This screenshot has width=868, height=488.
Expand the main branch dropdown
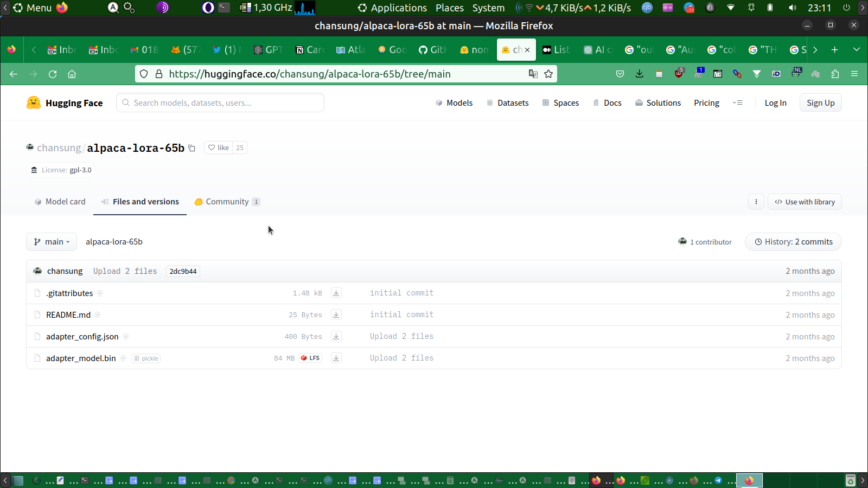tap(52, 242)
